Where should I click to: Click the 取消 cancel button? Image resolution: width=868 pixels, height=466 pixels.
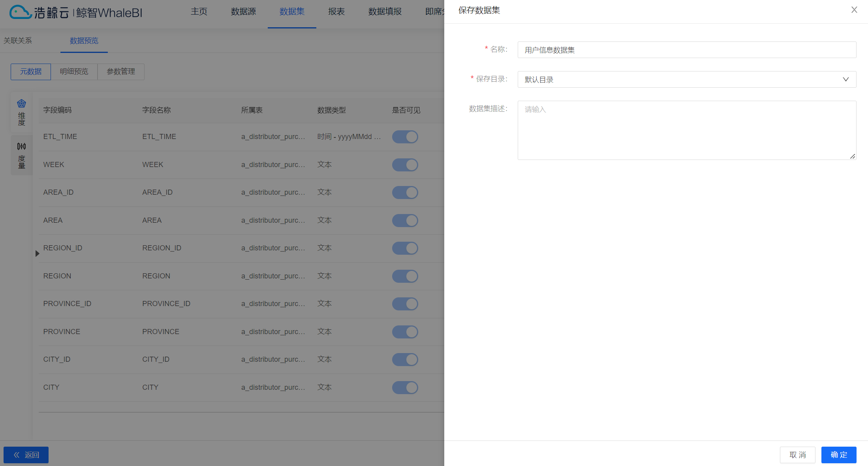click(797, 455)
